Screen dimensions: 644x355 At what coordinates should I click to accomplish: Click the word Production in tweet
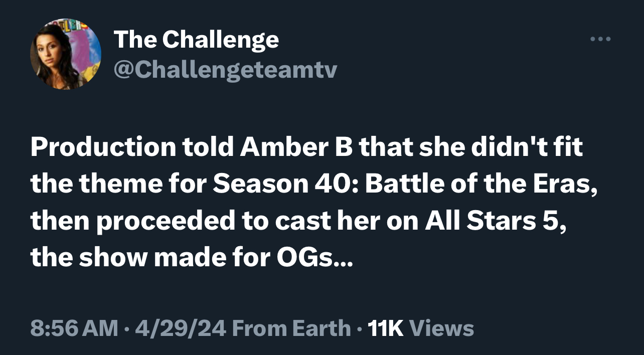[x=103, y=148]
